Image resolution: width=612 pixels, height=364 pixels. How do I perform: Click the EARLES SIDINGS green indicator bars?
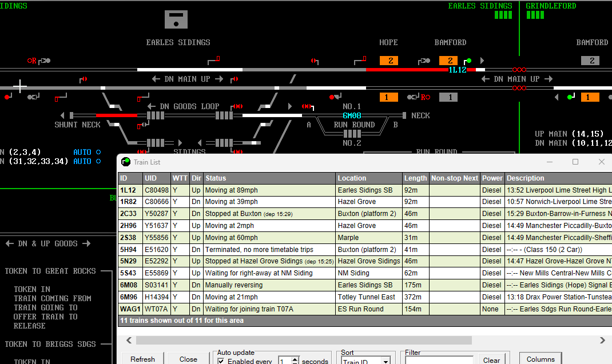tap(503, 15)
